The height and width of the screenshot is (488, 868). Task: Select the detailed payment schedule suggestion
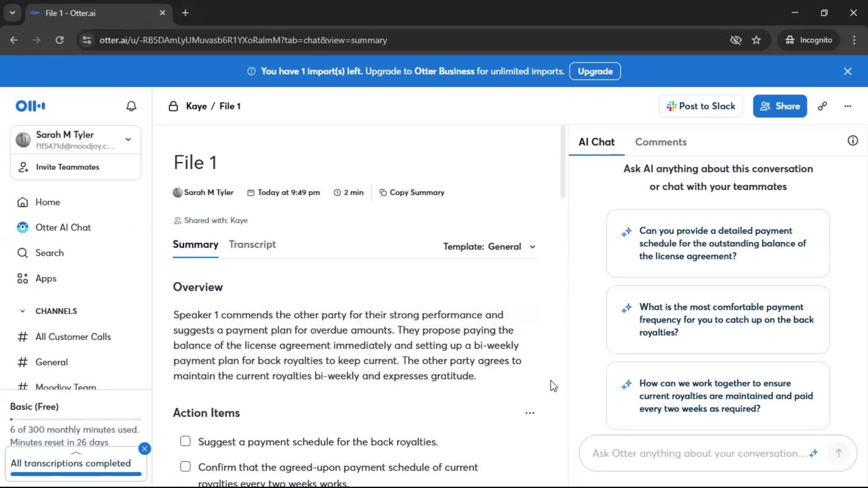(x=718, y=244)
